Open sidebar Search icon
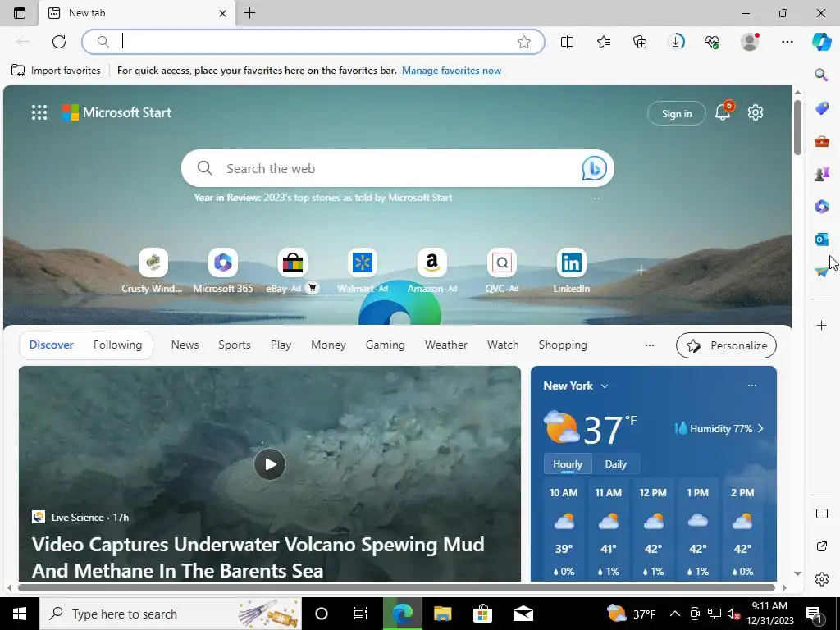This screenshot has width=840, height=630. click(x=821, y=75)
